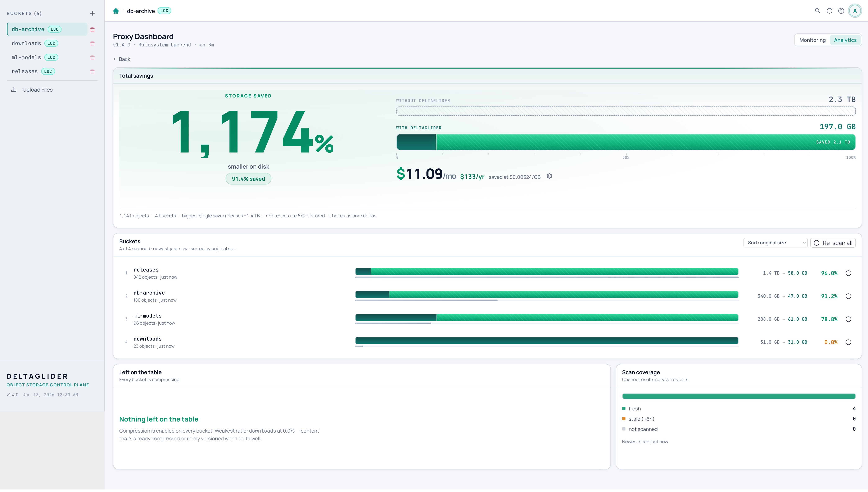Click the SAVED 2.1 TB bar label

tap(833, 142)
